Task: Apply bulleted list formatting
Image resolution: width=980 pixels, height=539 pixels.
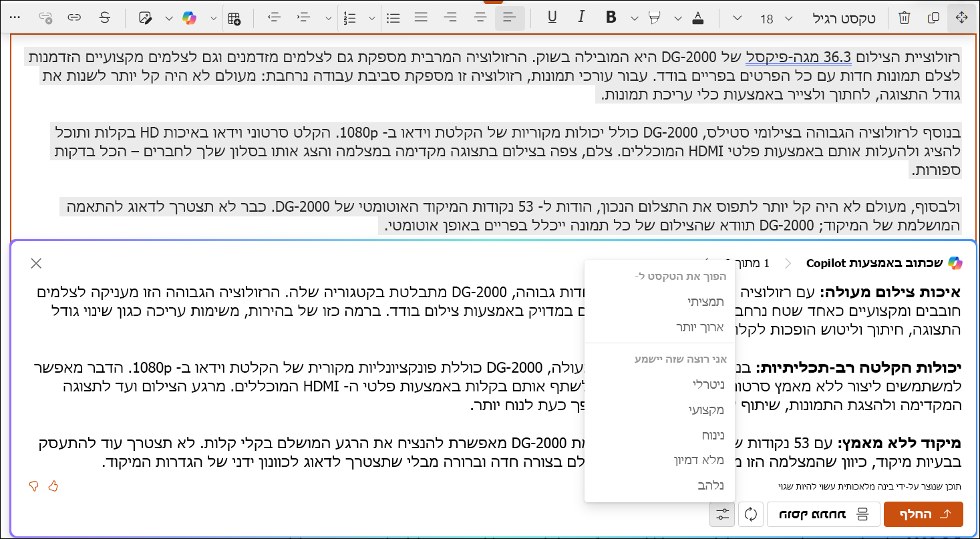Action: point(393,18)
